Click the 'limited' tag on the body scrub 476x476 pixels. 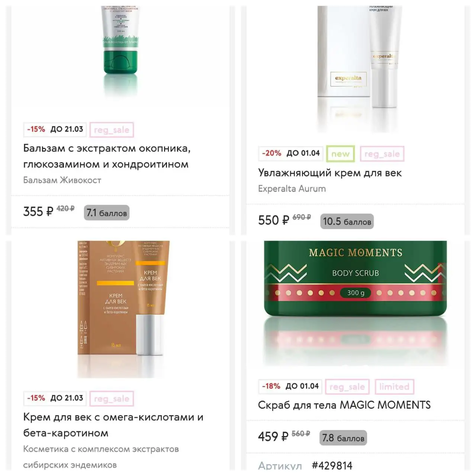point(394,387)
